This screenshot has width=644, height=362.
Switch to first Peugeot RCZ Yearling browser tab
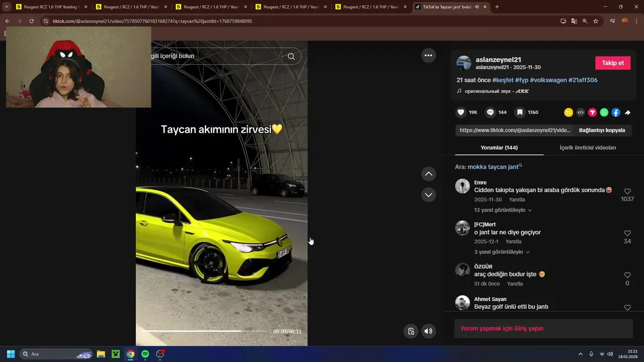[52, 7]
